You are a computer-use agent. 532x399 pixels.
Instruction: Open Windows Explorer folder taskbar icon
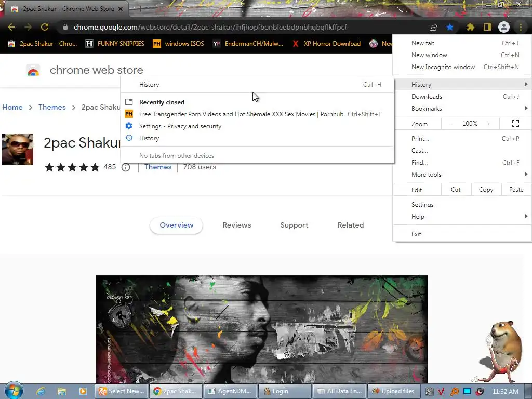(x=62, y=391)
